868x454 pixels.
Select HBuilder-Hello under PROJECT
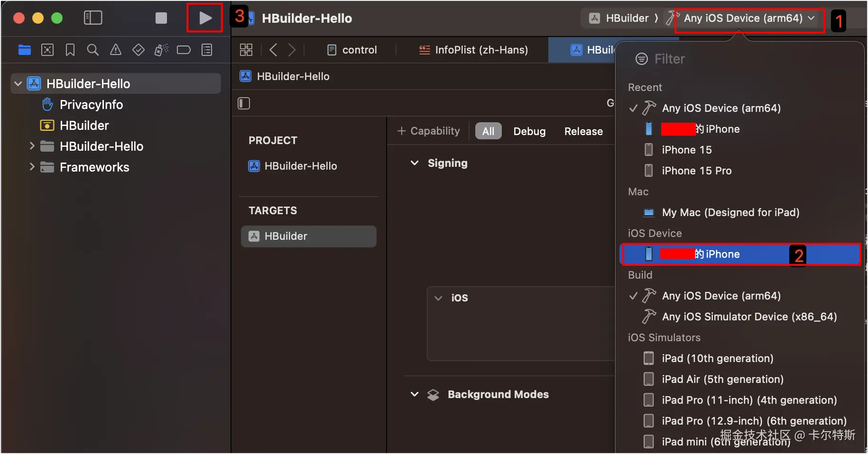pos(301,166)
